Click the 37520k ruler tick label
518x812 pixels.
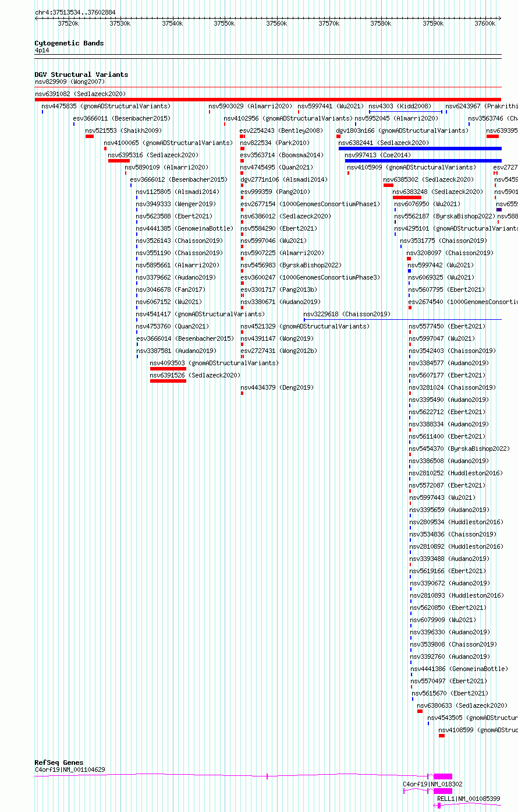(68, 23)
